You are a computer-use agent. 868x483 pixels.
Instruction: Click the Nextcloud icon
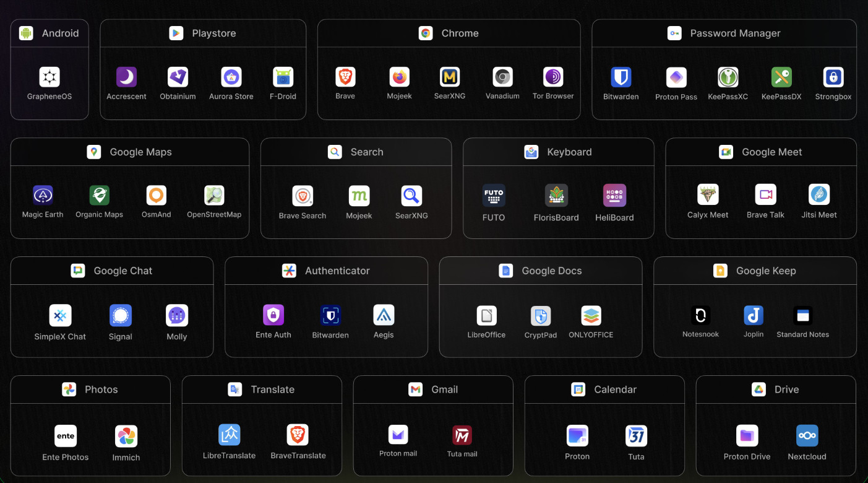pyautogui.click(x=807, y=435)
